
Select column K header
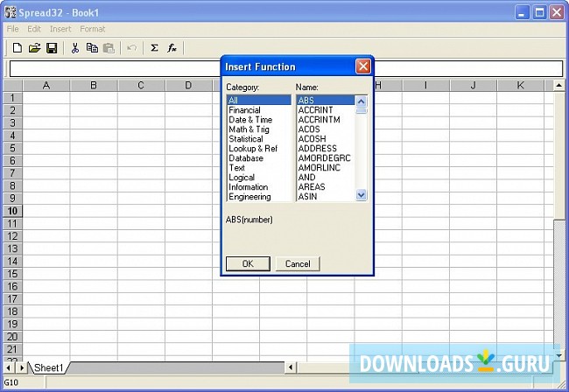click(520, 86)
